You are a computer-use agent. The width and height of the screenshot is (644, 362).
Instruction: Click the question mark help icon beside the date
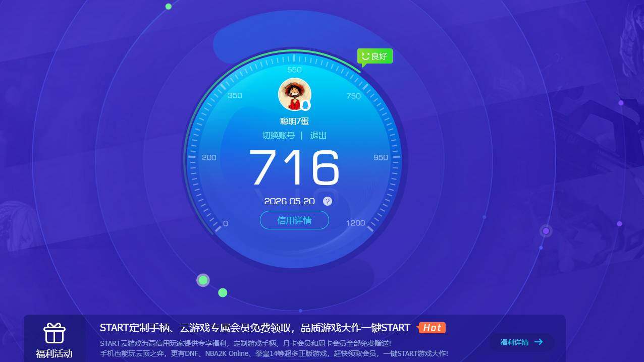328,201
